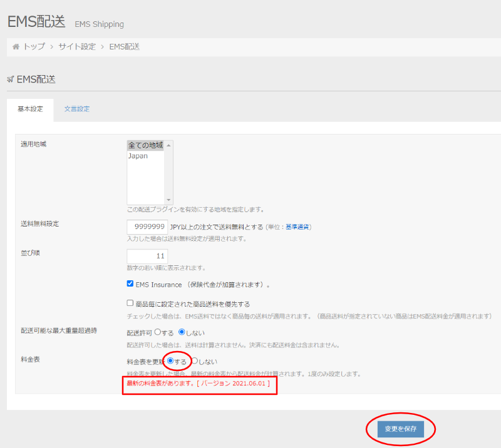Choose しない for 料金表を更新
Image resolution: width=501 pixels, height=448 pixels.
pyautogui.click(x=195, y=361)
